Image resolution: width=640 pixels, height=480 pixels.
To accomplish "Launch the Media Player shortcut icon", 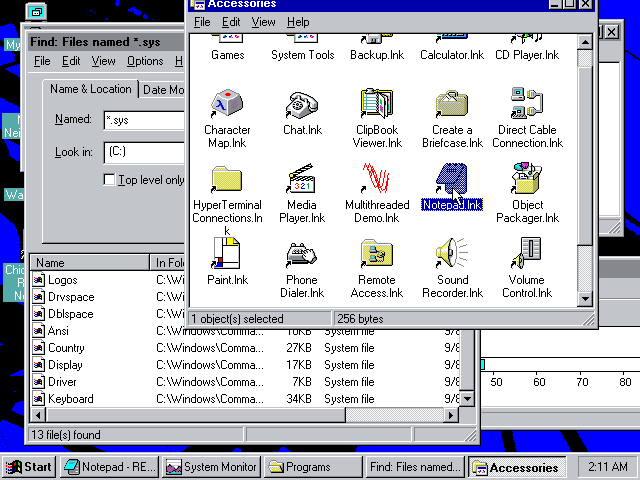I will coord(302,178).
